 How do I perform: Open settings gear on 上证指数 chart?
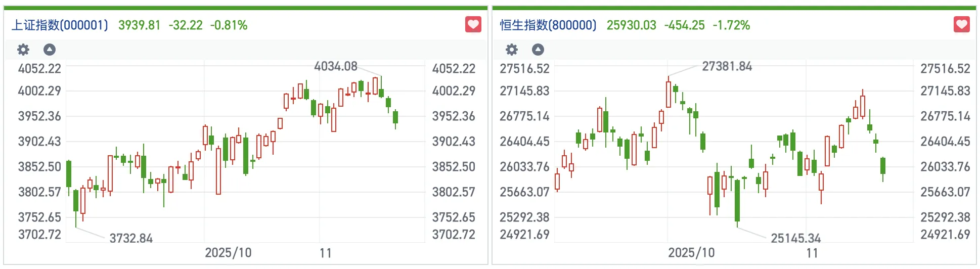[x=23, y=50]
